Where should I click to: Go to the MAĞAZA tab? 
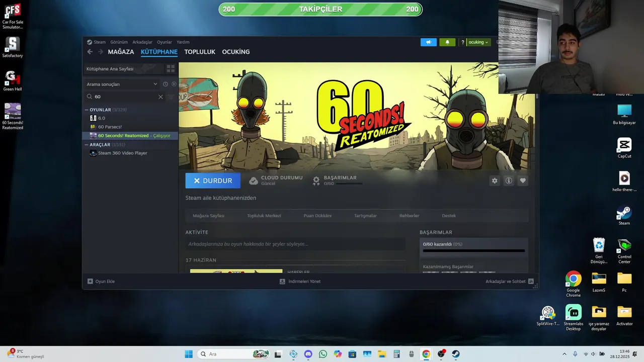121,52
